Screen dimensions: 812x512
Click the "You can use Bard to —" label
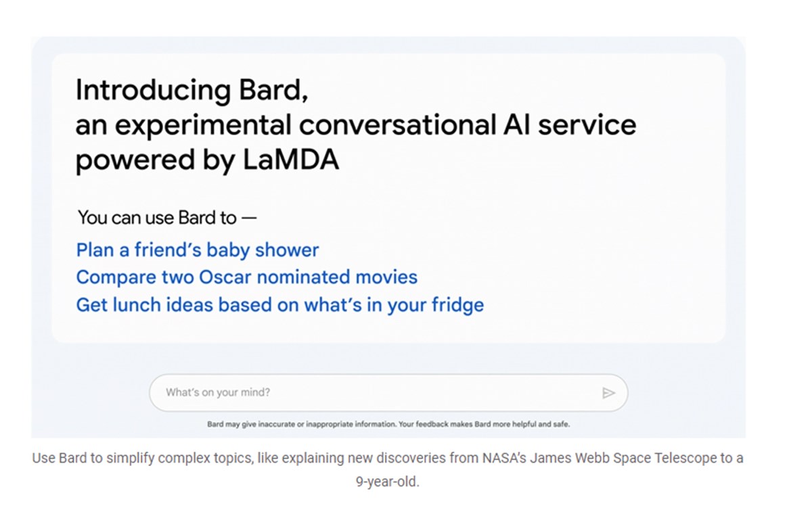(167, 218)
